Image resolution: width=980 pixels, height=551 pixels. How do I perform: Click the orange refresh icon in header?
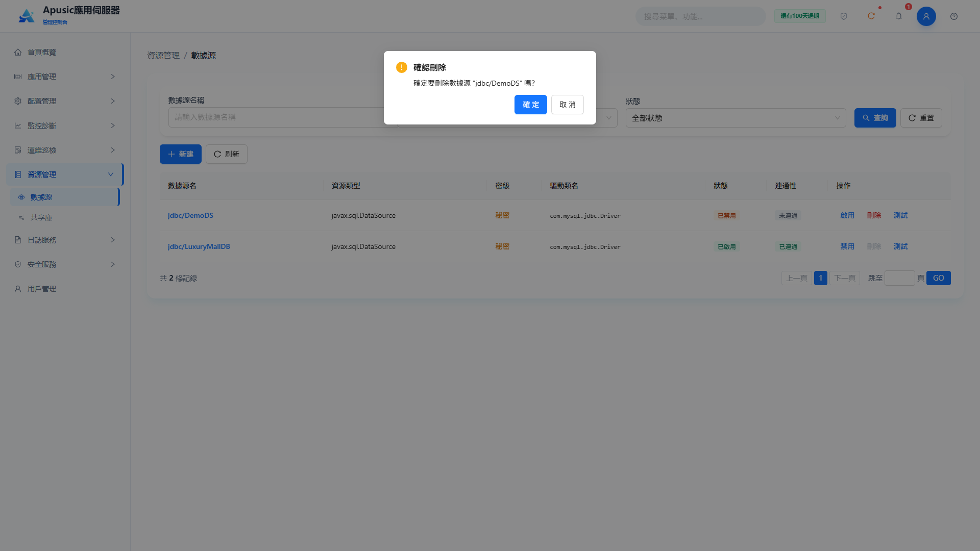871,16
